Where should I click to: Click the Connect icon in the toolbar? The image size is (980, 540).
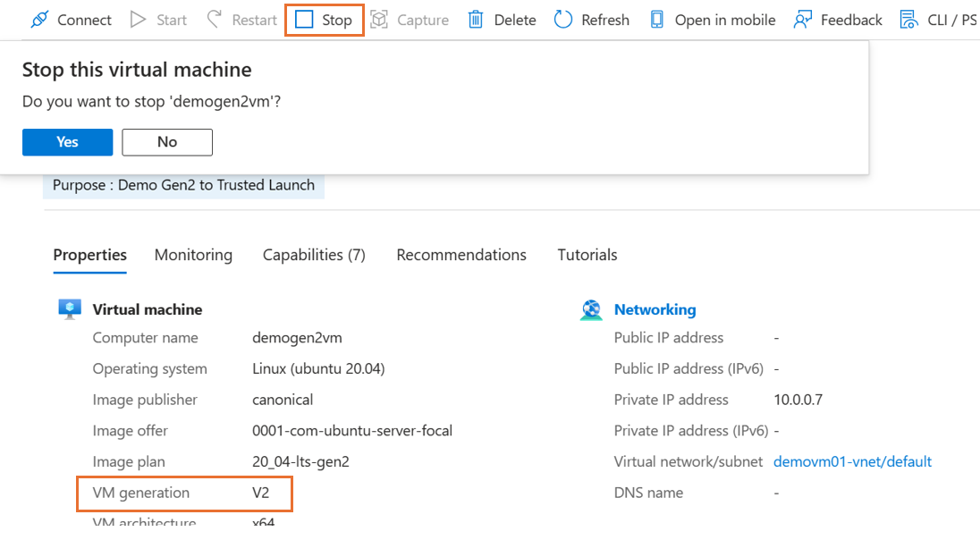coord(38,19)
